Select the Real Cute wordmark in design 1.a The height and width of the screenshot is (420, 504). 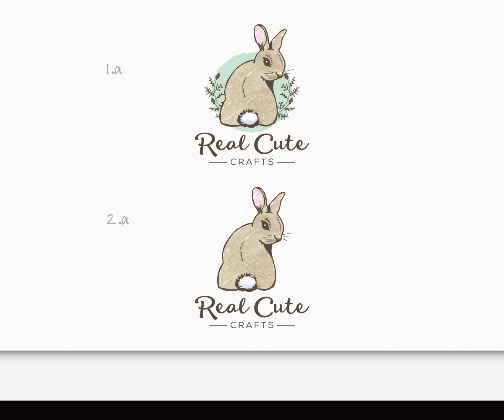252,144
